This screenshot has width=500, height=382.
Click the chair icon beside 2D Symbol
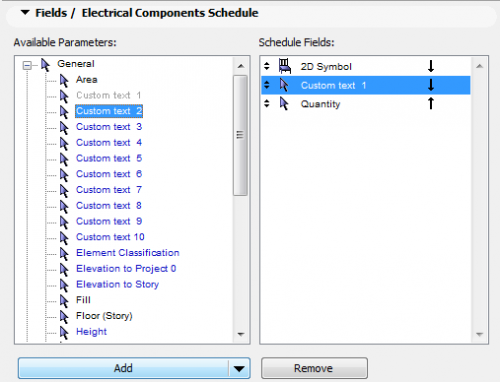(x=285, y=66)
